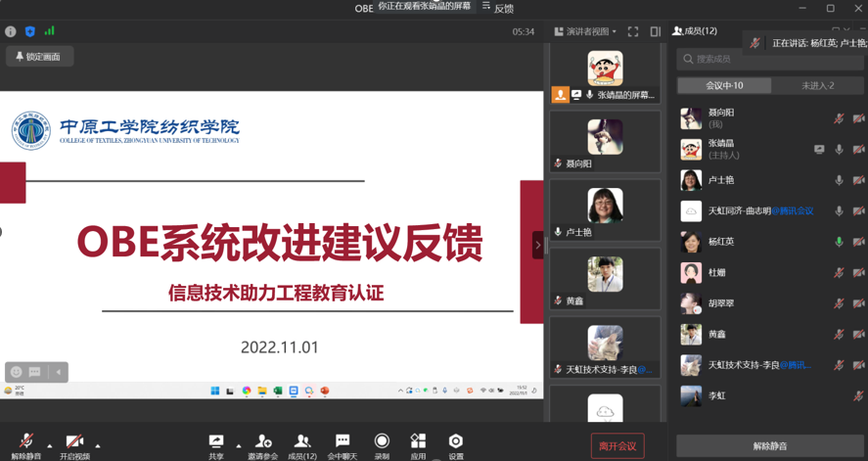Toggle 开启视频 camera in bottom toolbar

(x=74, y=441)
